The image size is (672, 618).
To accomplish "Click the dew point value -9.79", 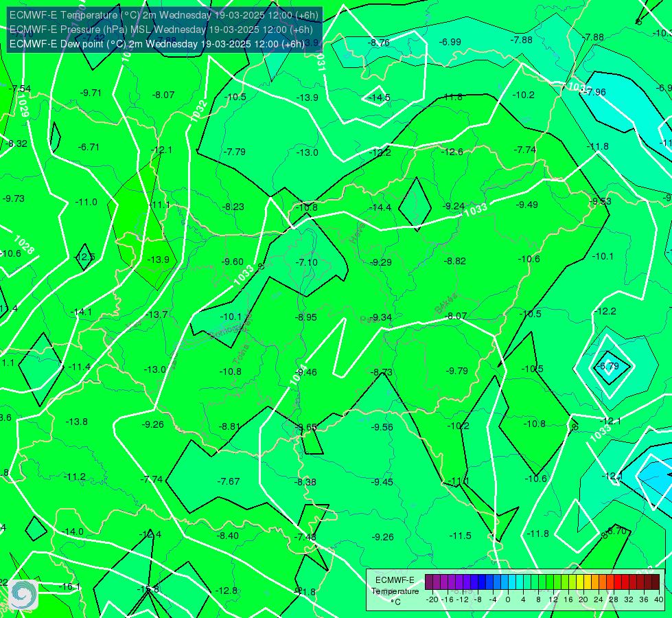I will click(457, 371).
